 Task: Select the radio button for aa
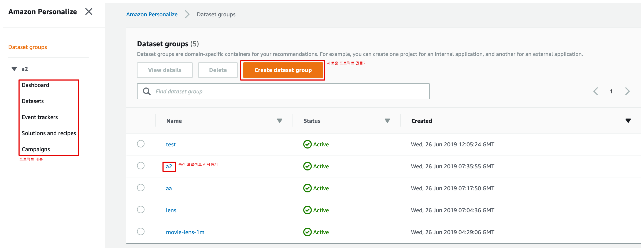coord(141,188)
